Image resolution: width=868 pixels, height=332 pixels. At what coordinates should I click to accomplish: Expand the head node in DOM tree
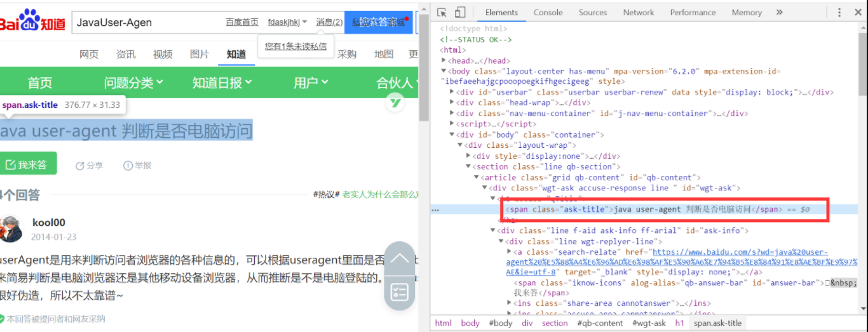(444, 60)
